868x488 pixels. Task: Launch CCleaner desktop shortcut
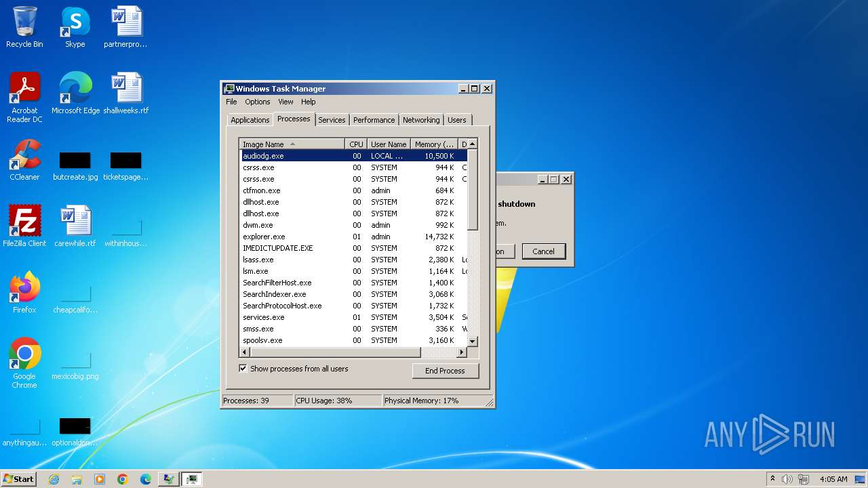tap(24, 160)
